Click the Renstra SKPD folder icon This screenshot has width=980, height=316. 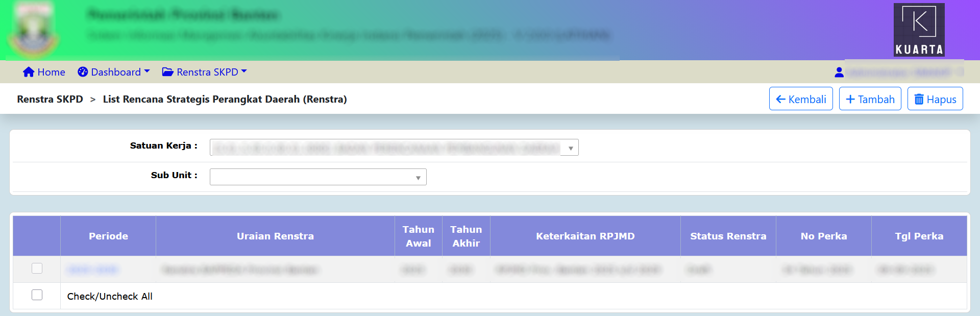[167, 72]
